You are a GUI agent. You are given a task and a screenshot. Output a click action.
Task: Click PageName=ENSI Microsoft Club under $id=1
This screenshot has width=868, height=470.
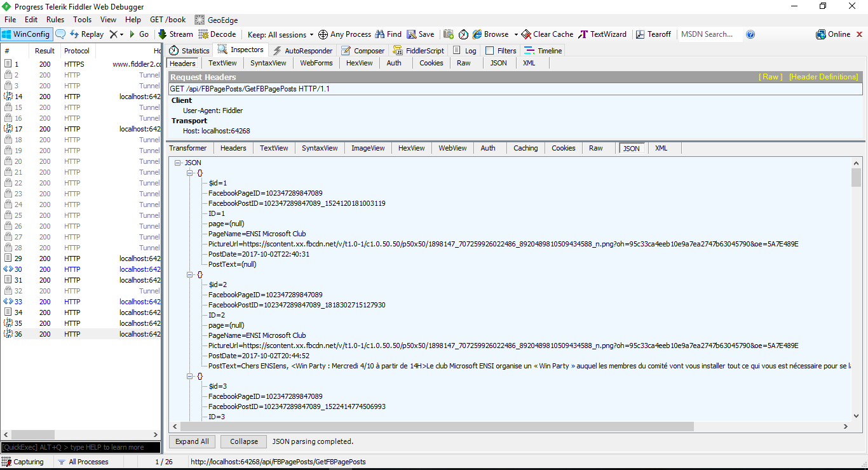coord(257,234)
